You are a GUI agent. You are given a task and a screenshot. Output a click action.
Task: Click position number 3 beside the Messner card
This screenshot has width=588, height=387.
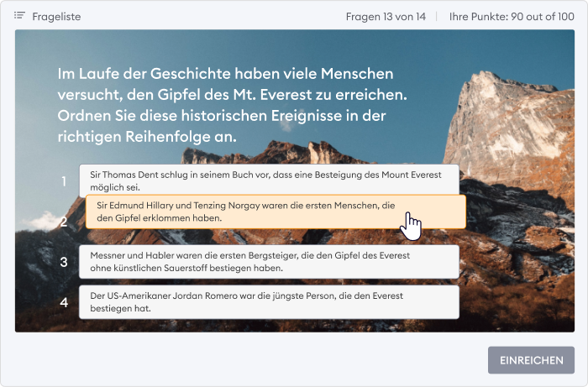[x=64, y=262]
